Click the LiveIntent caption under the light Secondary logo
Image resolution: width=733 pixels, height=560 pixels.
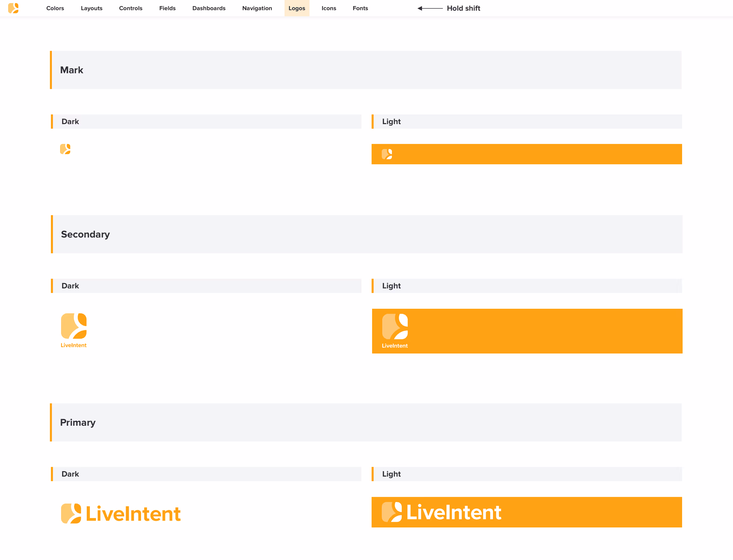395,346
